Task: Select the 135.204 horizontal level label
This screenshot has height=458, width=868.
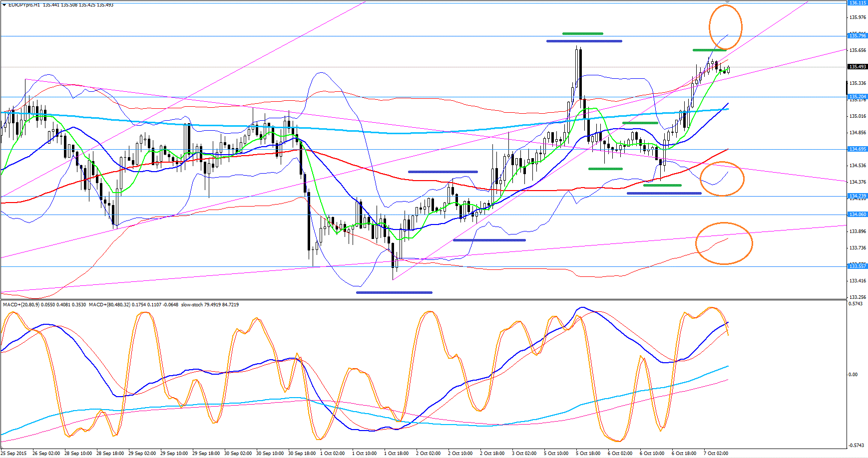Action: [858, 97]
